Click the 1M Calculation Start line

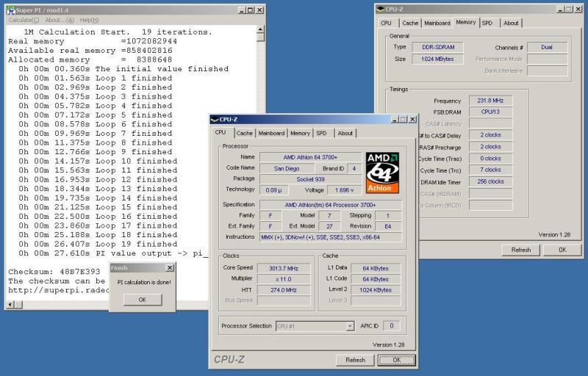[118, 32]
